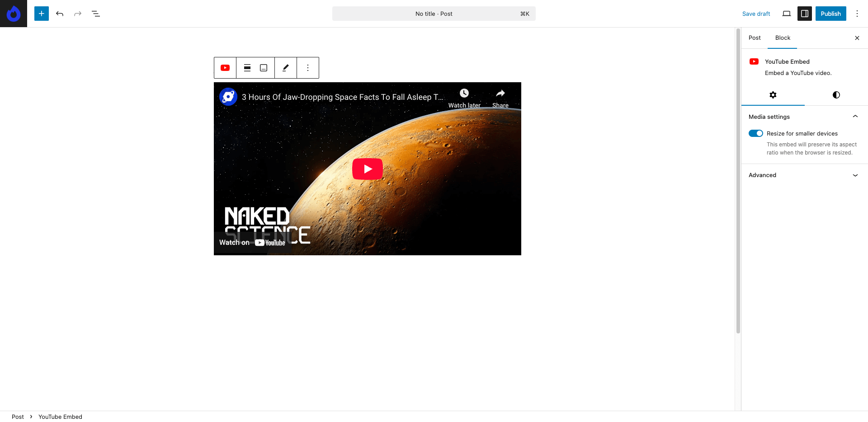
Task: Open command palette from title bar
Action: (434, 14)
